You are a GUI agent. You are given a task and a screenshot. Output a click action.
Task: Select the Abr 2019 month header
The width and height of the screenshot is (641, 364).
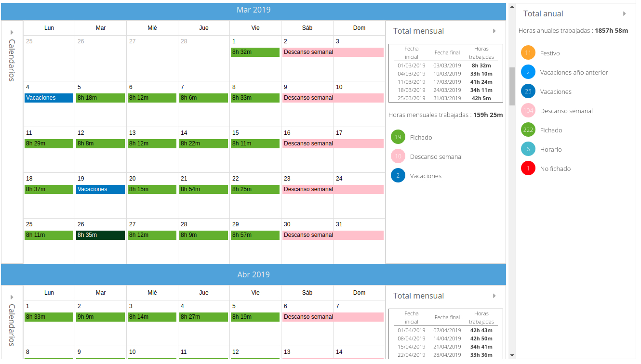(x=254, y=274)
